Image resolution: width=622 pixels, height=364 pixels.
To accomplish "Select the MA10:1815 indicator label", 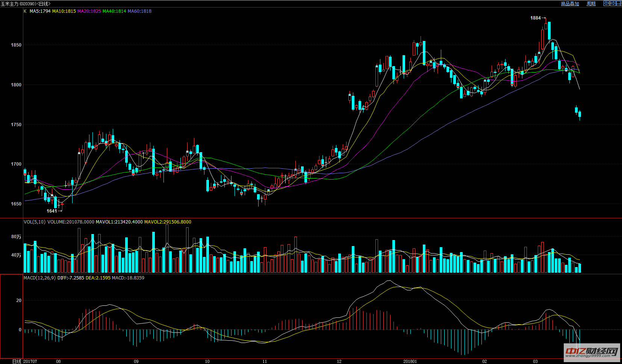I will 64,11.
